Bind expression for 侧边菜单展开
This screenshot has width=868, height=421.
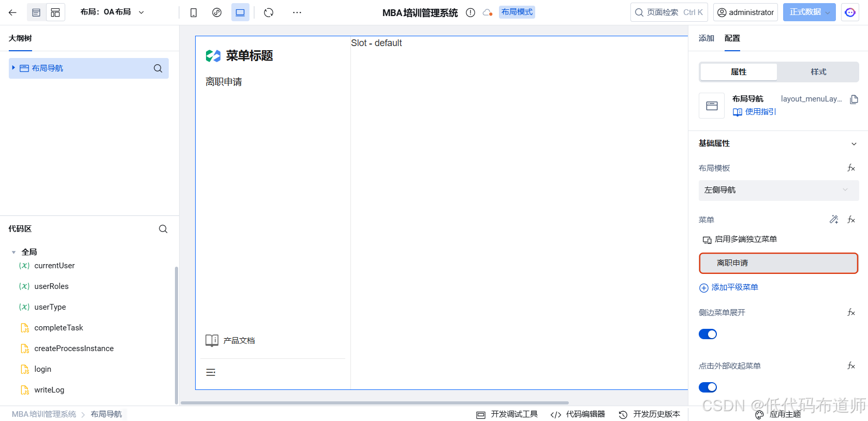tap(851, 312)
